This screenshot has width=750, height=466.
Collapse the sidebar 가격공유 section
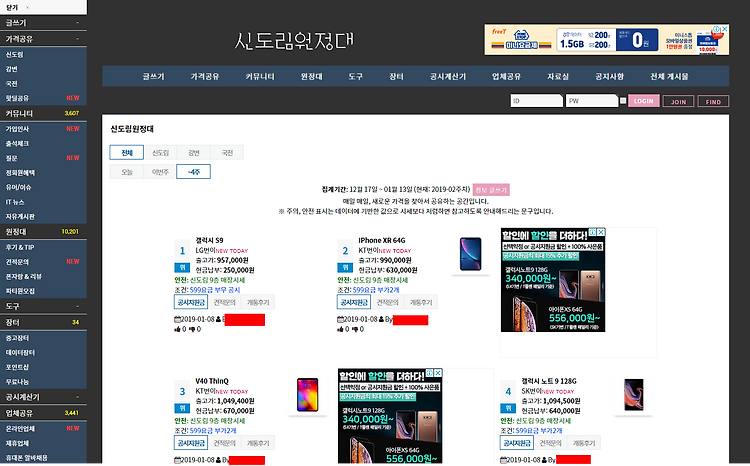(x=44, y=39)
